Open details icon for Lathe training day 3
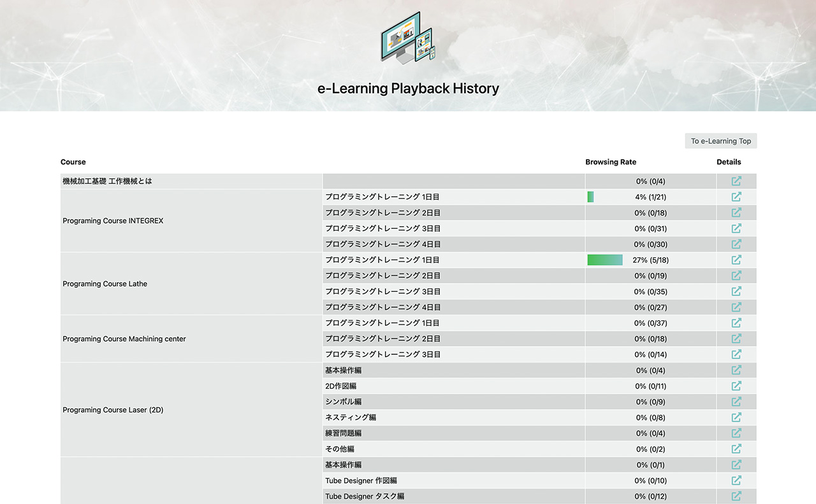This screenshot has width=816, height=504. [x=736, y=291]
